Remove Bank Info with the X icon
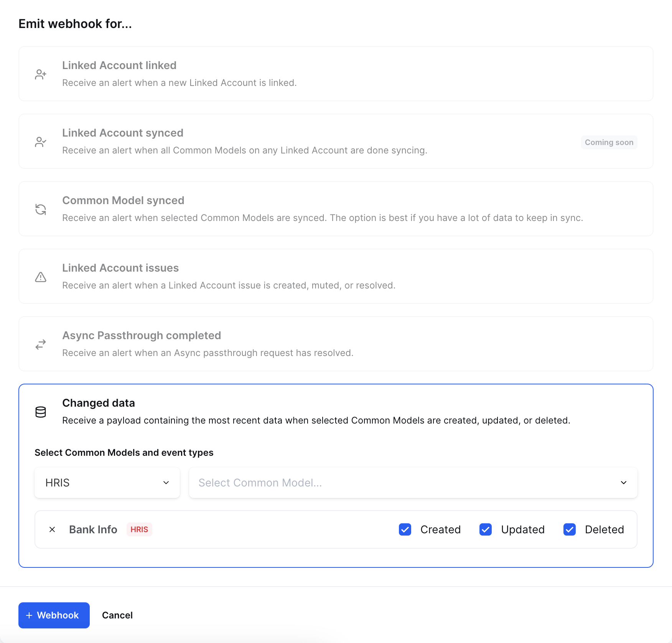The image size is (672, 643). pos(53,529)
